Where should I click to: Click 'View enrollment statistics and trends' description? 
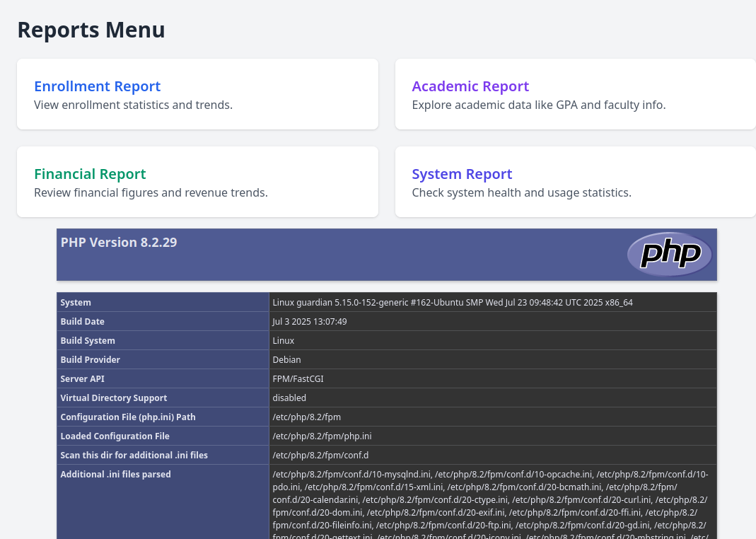133,105
